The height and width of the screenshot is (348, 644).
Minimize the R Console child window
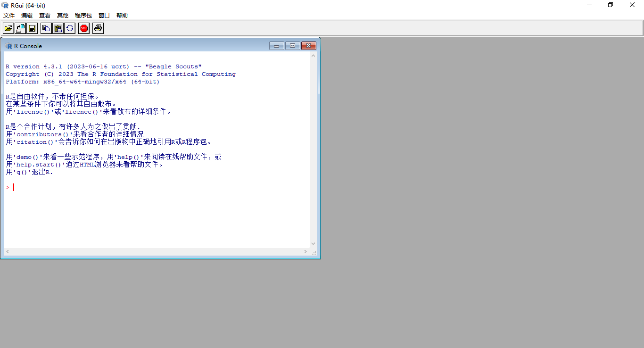pyautogui.click(x=277, y=46)
